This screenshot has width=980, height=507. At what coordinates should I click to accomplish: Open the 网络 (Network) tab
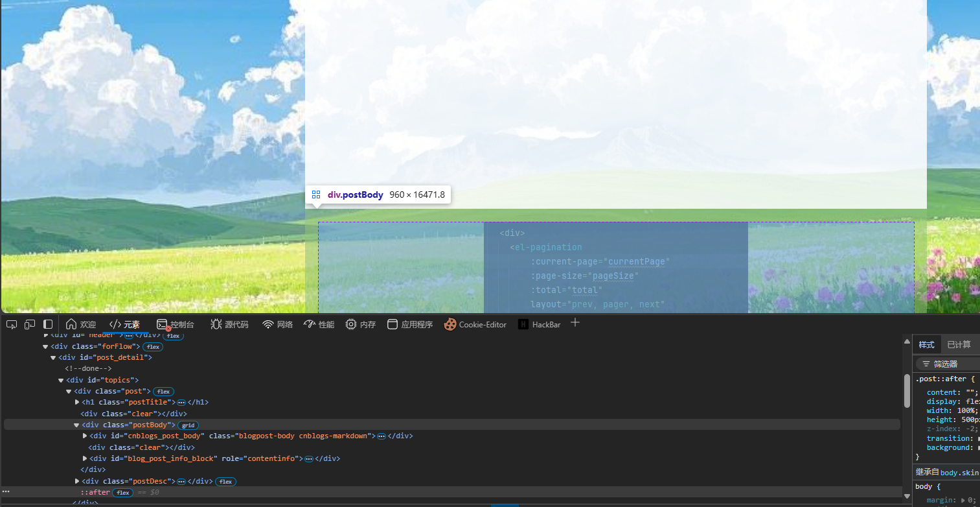coord(277,324)
